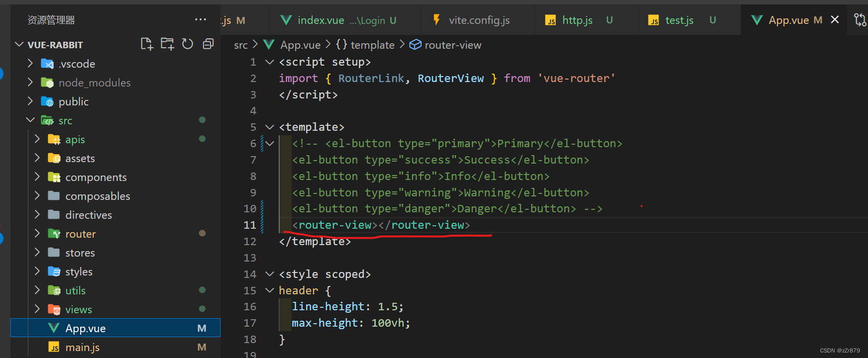Click the New Folder icon in explorer header
Image resolution: width=868 pixels, height=358 pixels.
tap(167, 44)
